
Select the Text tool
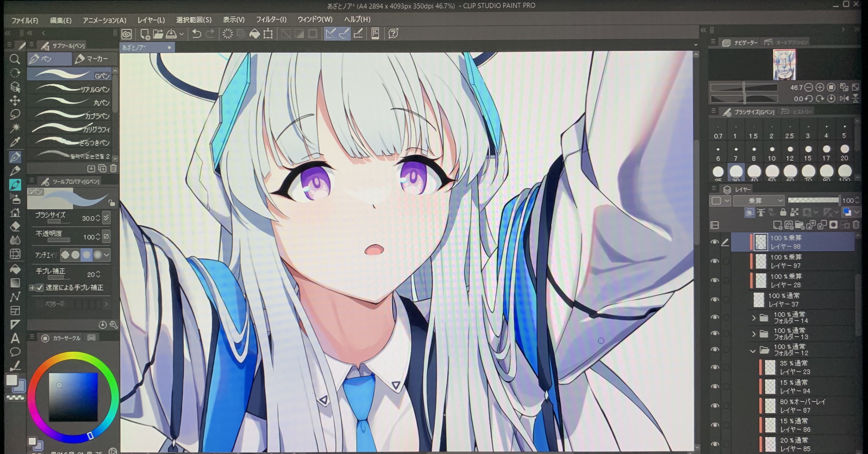(15, 338)
